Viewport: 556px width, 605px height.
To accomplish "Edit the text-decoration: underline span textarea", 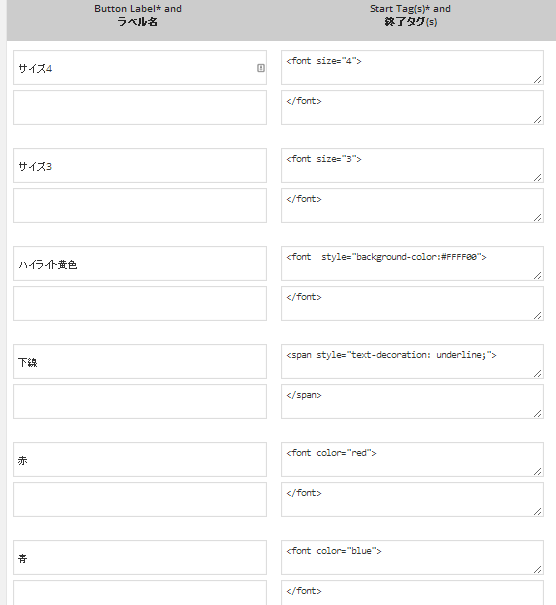I will pos(412,362).
